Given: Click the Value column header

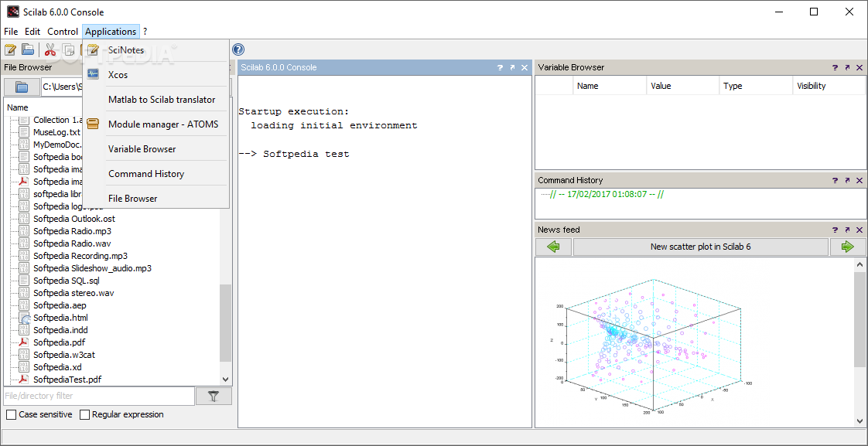Looking at the screenshot, I should [683, 86].
